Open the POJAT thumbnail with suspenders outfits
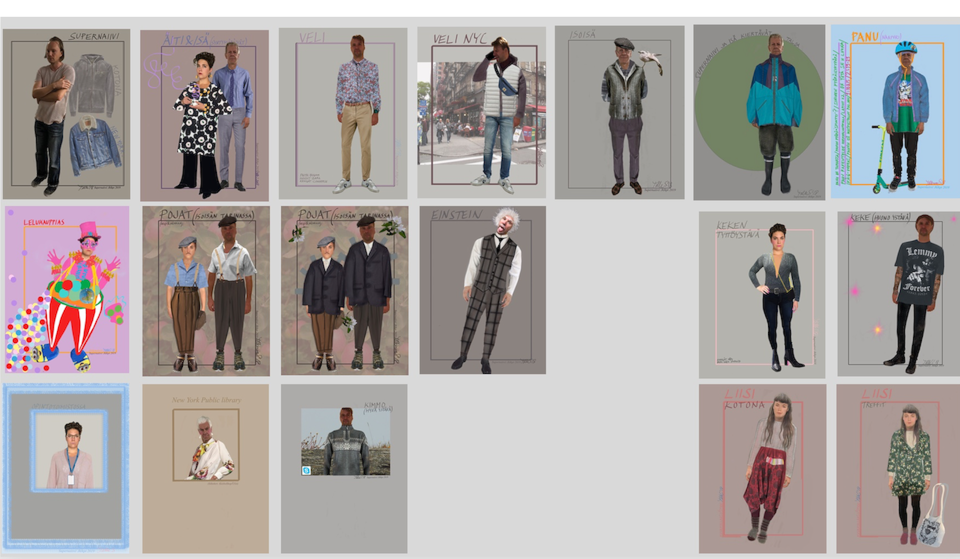Viewport: 960px width, 559px height. click(206, 291)
